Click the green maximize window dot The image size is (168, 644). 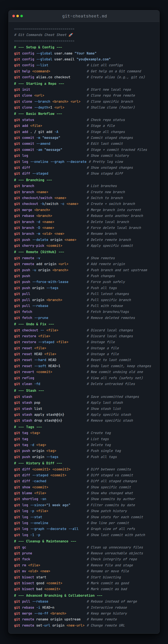pyautogui.click(x=22, y=16)
